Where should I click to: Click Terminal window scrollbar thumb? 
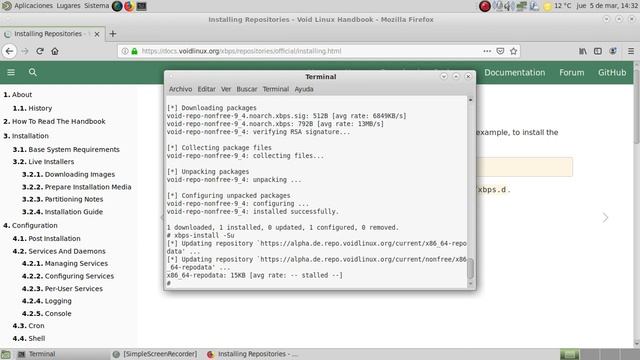470,268
